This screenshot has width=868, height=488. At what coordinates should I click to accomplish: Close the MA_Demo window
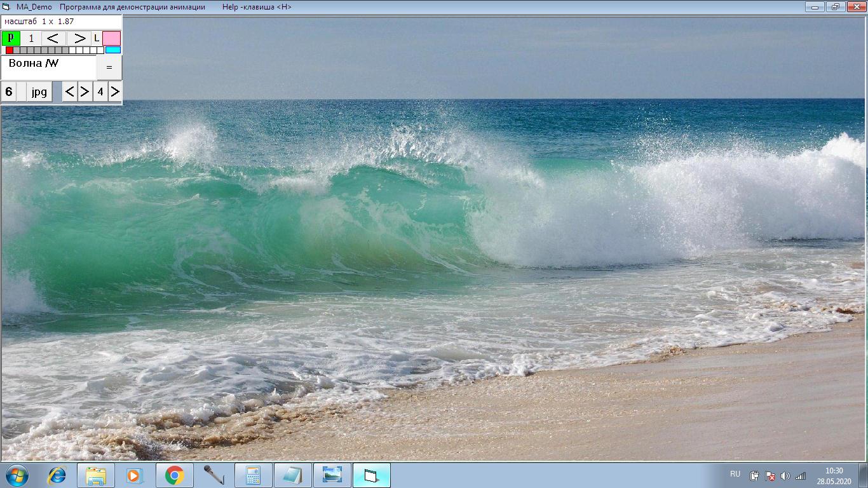tap(855, 7)
